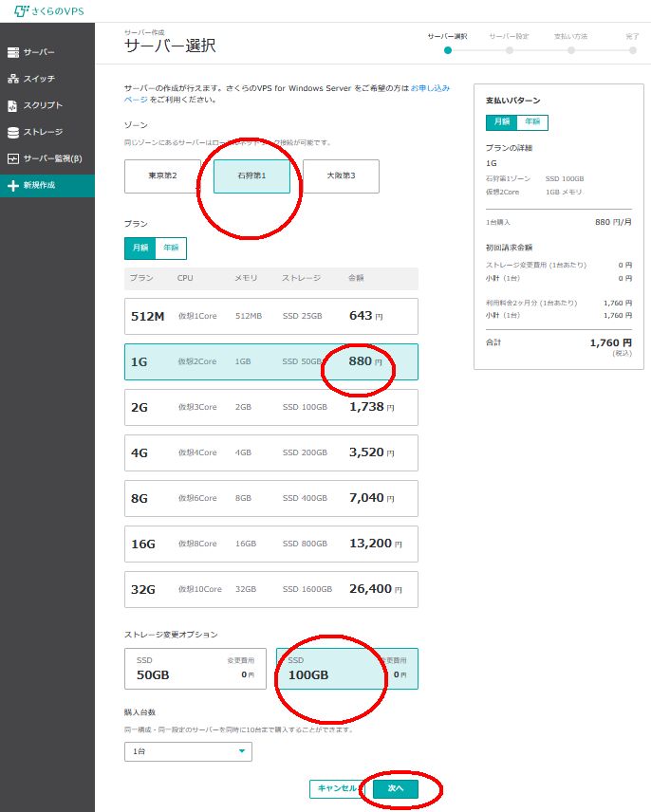
Task: Click the さくらのVPS logo icon
Action: coord(22,11)
